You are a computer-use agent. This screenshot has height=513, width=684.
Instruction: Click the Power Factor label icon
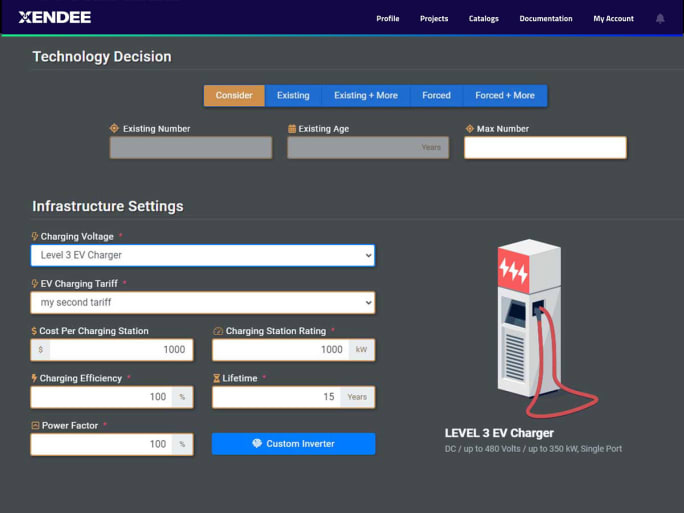tap(35, 426)
